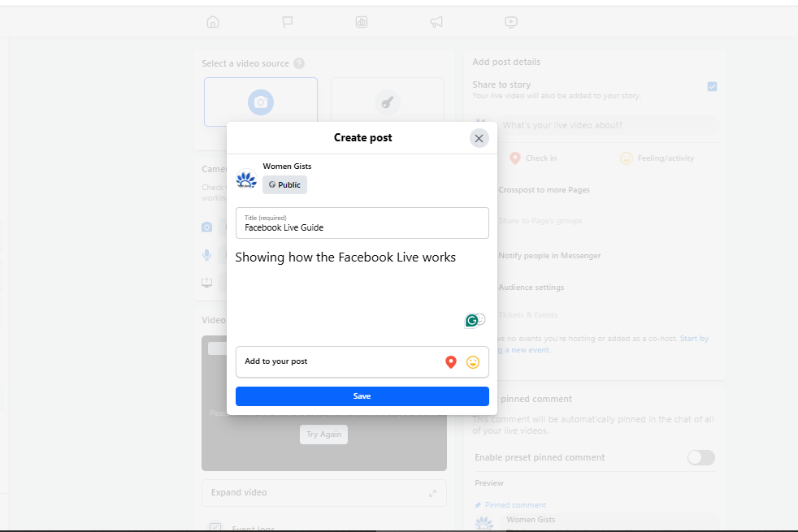Open Audience settings
Image resolution: width=798 pixels, height=532 pixels.
531,288
